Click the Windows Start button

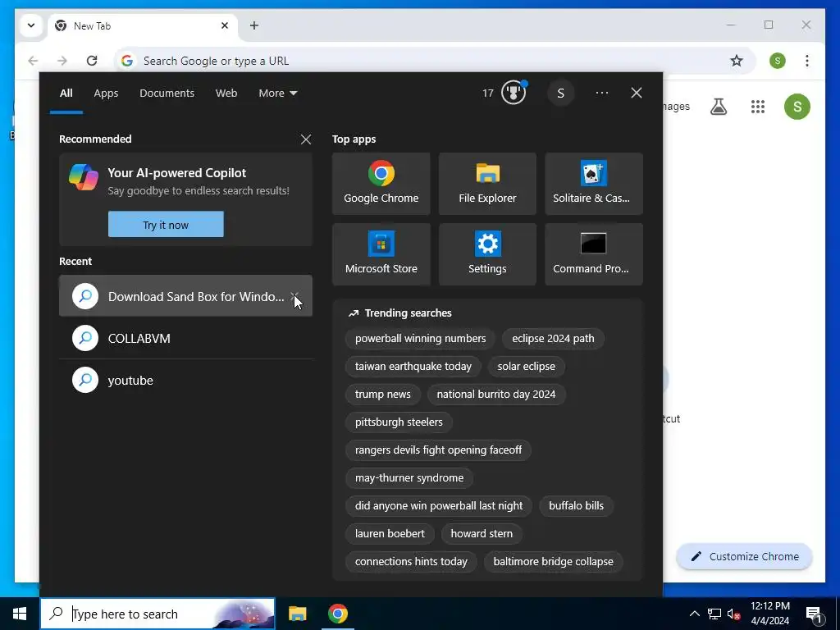coord(20,614)
